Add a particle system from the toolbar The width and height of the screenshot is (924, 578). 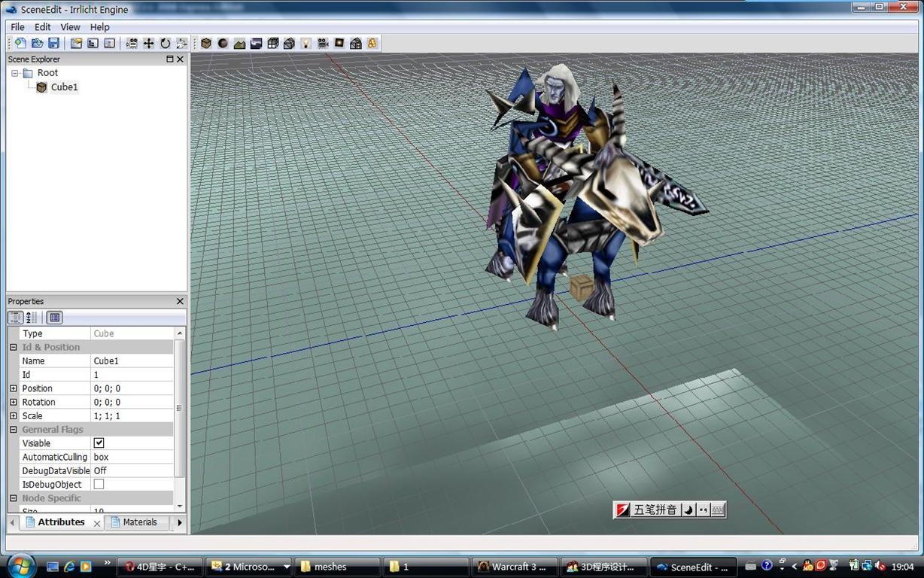(x=372, y=44)
